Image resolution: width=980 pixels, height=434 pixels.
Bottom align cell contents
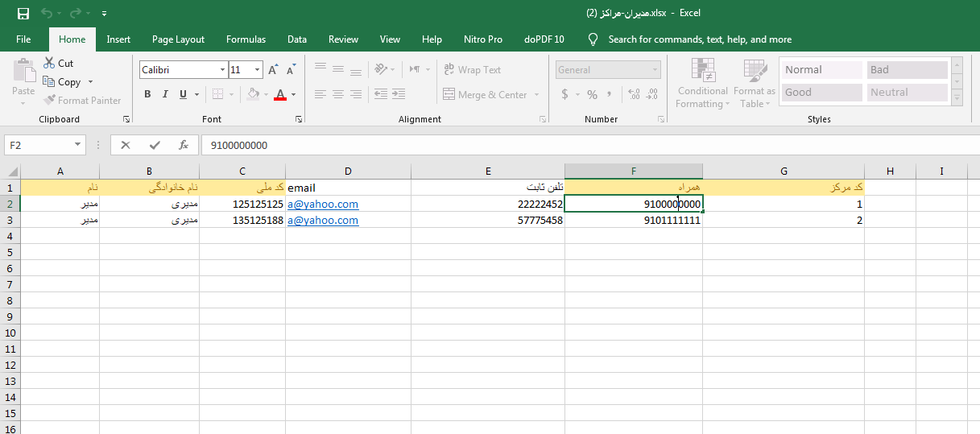[356, 70]
